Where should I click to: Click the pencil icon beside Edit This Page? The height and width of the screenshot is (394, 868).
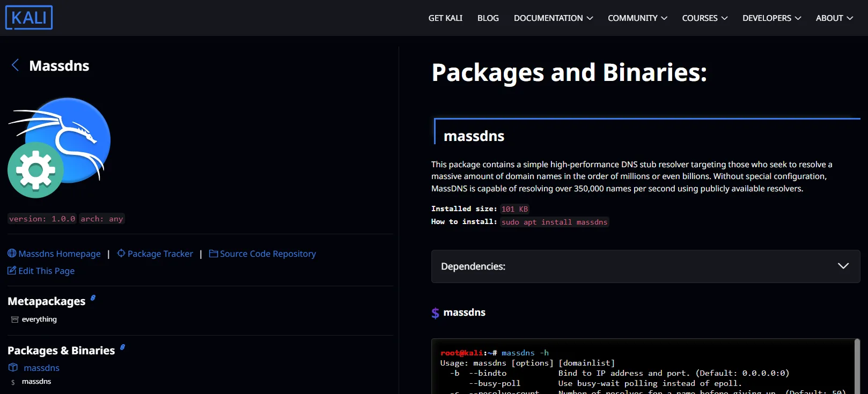click(12, 270)
